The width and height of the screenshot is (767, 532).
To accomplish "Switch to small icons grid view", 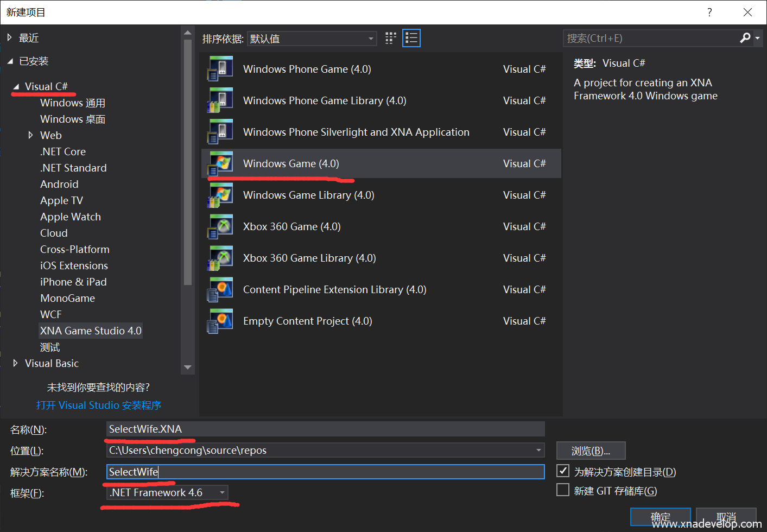I will pyautogui.click(x=390, y=38).
